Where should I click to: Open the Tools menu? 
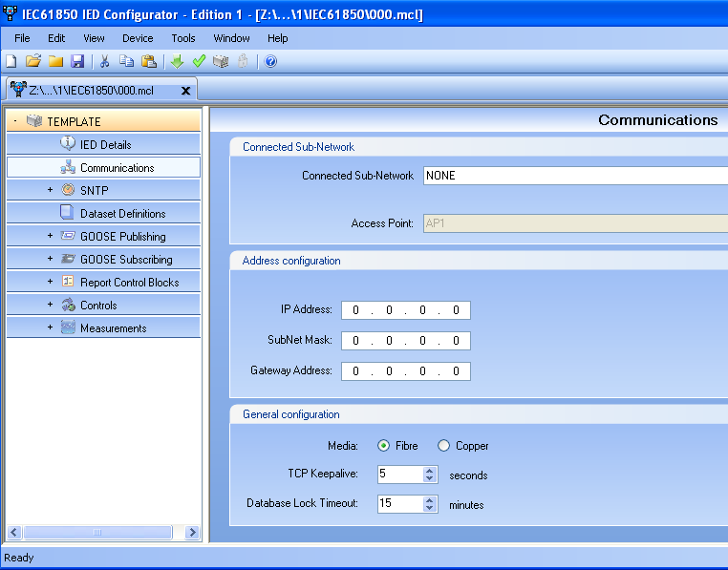(x=182, y=38)
